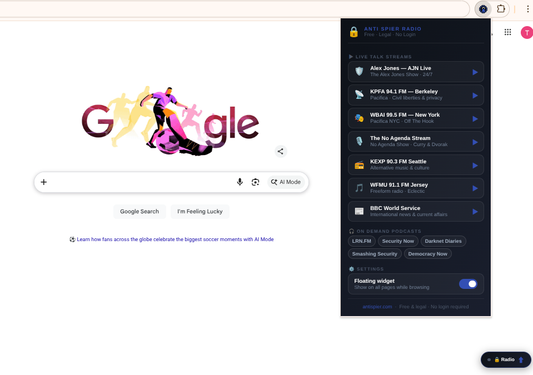This screenshot has height=375, width=533.
Task: Share the Google Doodle
Action: coord(280,151)
